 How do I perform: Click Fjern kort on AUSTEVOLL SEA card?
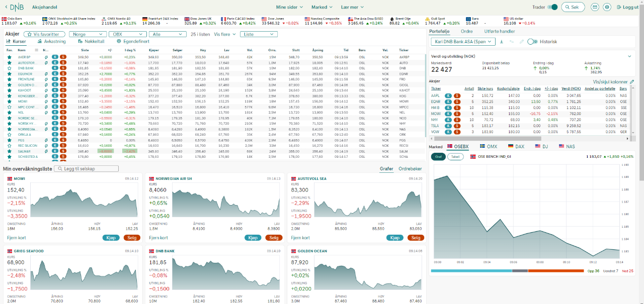(301, 238)
